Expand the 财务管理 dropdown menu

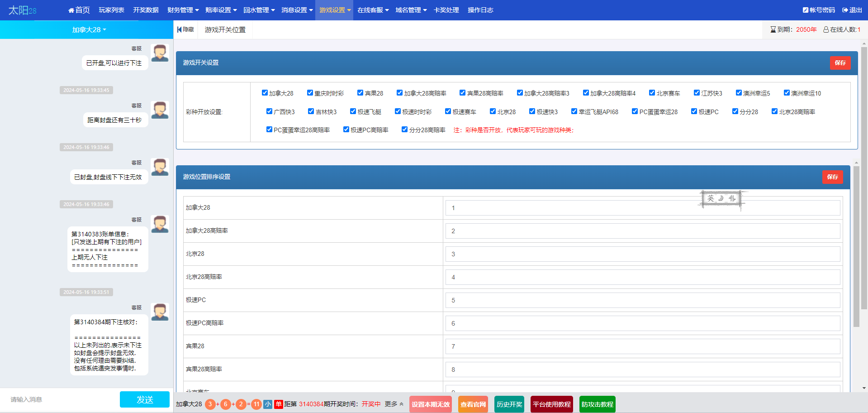click(183, 10)
